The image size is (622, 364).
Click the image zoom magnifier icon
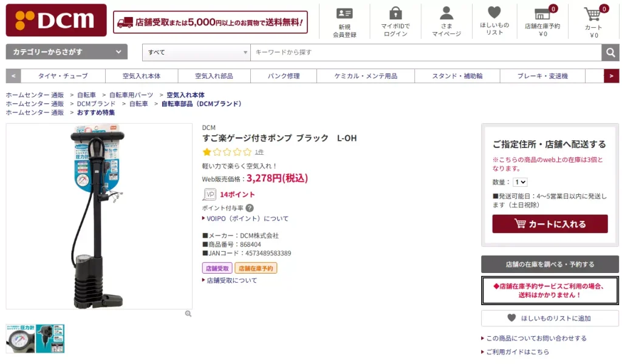click(x=188, y=313)
